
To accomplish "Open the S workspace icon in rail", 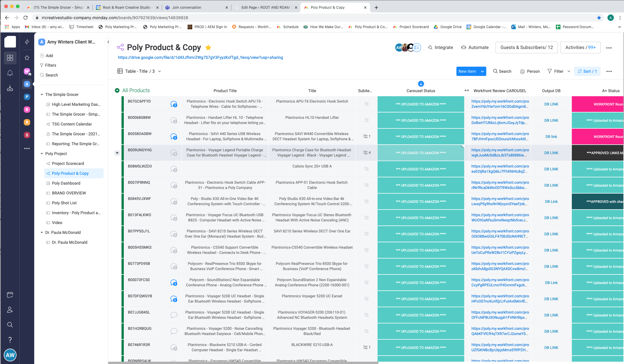I will [x=27, y=135].
